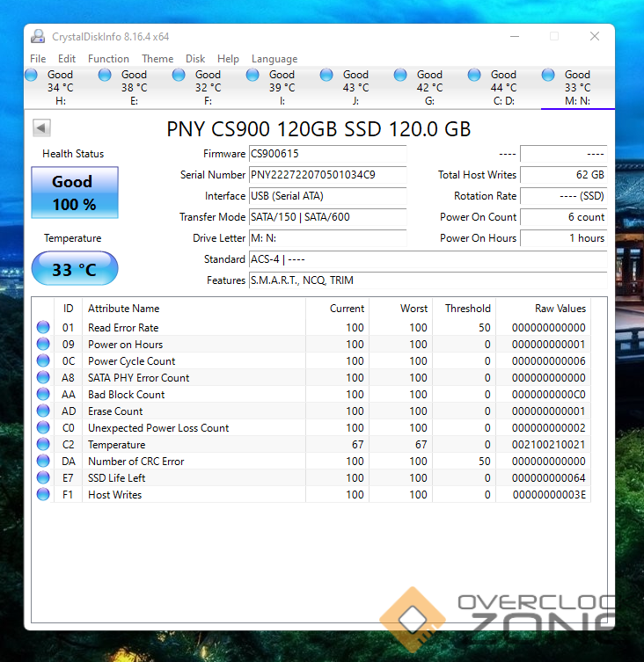Click the CrystalDiskInfo title bar app icon
Screen dimensions: 644x662
click(38, 37)
